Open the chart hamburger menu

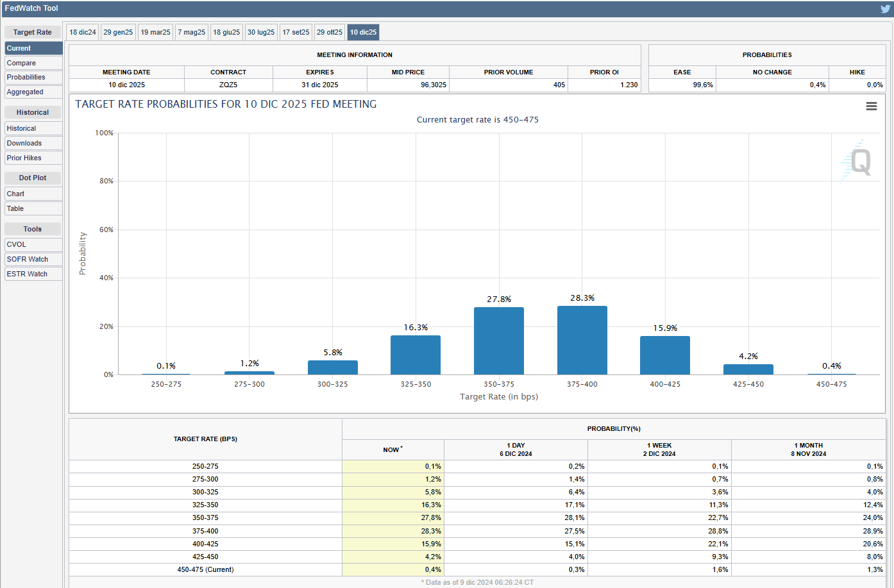871,106
